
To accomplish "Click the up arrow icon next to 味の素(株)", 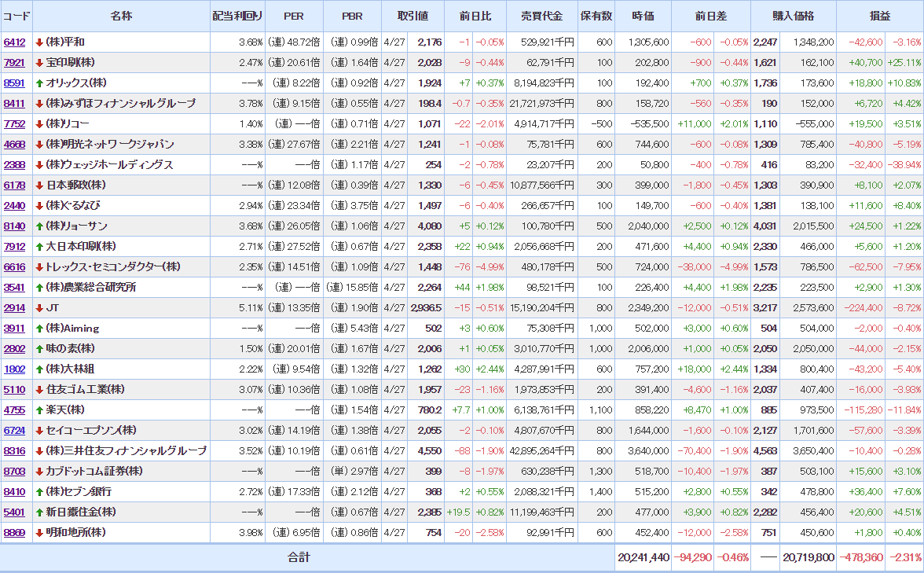I will pyautogui.click(x=39, y=349).
